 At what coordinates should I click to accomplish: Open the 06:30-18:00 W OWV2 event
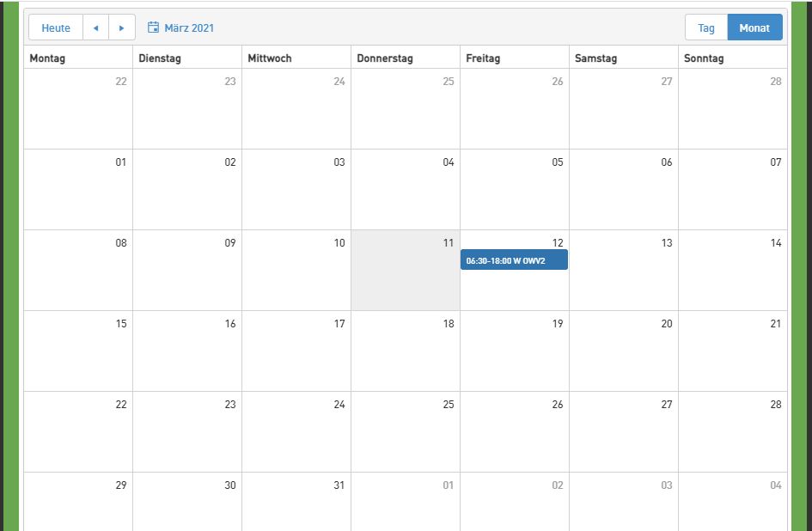(x=514, y=260)
